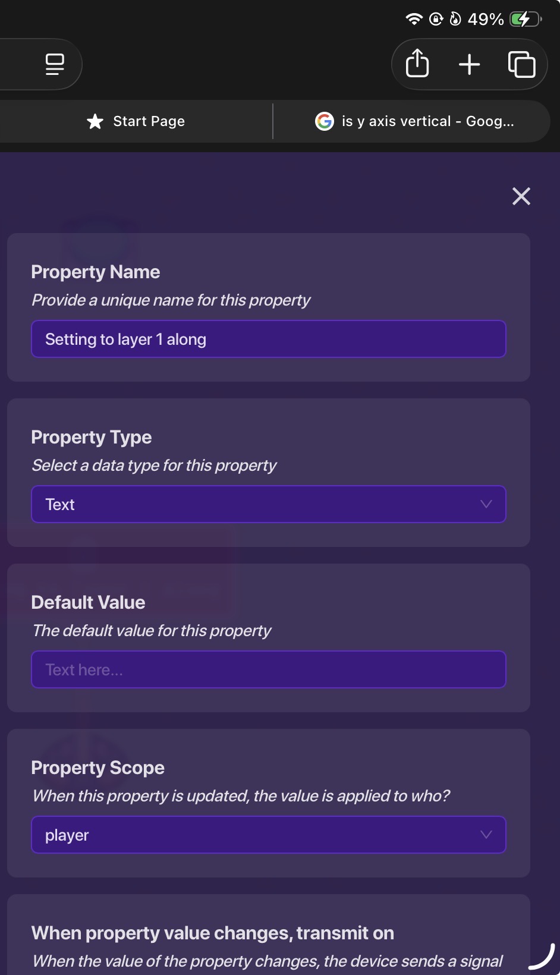The image size is (560, 975).
Task: Focus the Property Name text field
Action: pos(268,339)
